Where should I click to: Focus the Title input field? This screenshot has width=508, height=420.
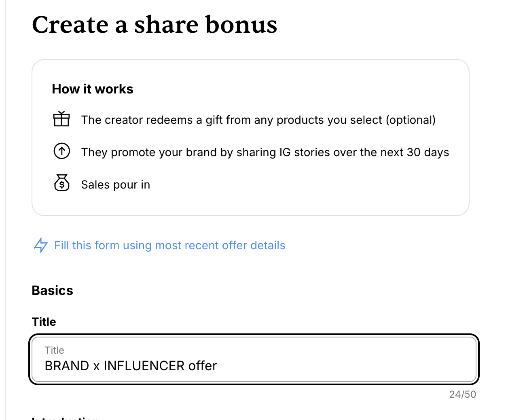click(254, 359)
